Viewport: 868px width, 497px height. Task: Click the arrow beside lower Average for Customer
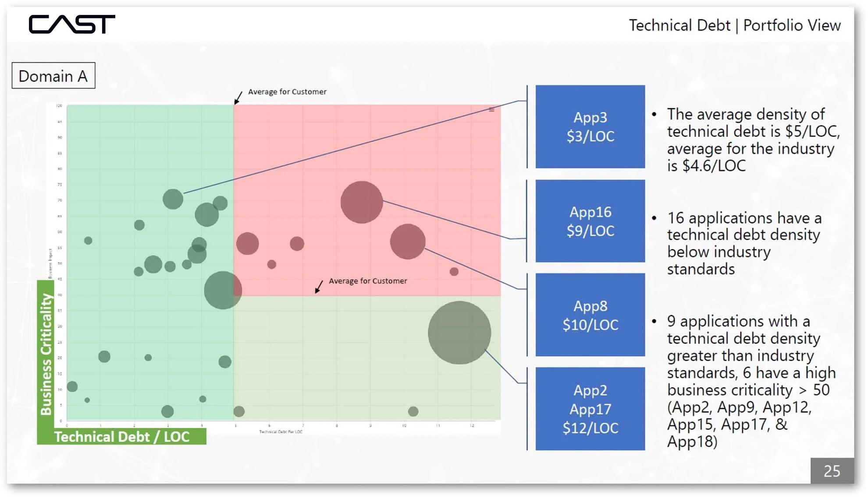(x=319, y=287)
